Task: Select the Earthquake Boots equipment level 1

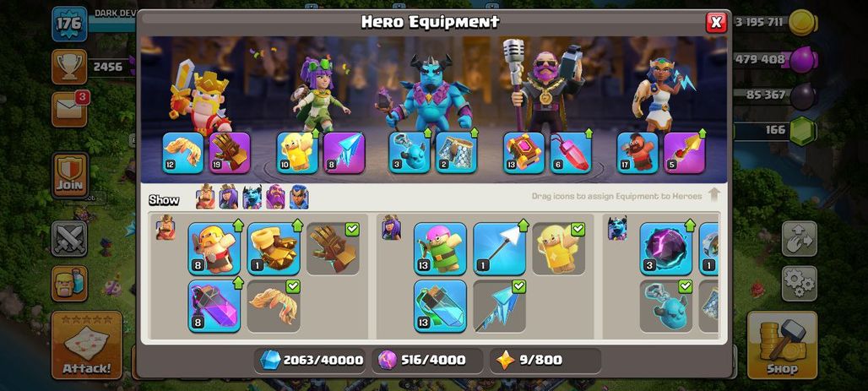Action: click(274, 248)
